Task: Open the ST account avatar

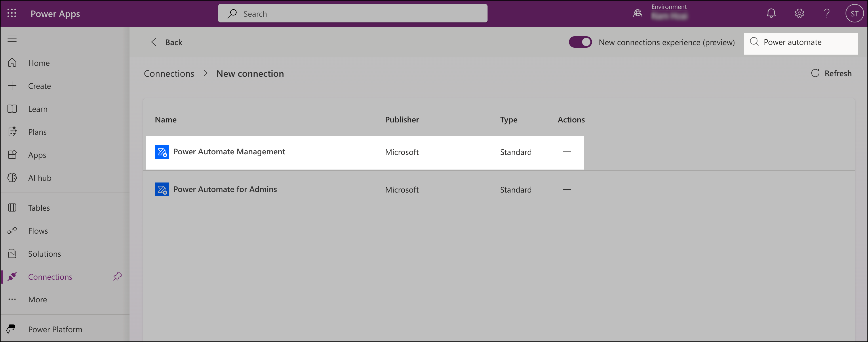Action: (x=854, y=14)
